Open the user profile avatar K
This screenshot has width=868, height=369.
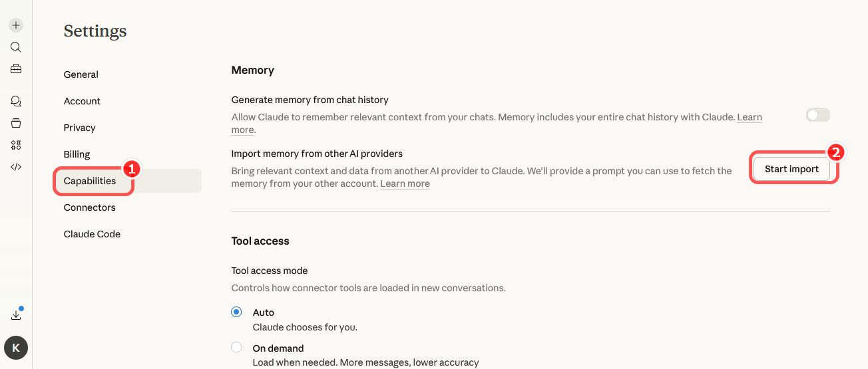tap(16, 347)
